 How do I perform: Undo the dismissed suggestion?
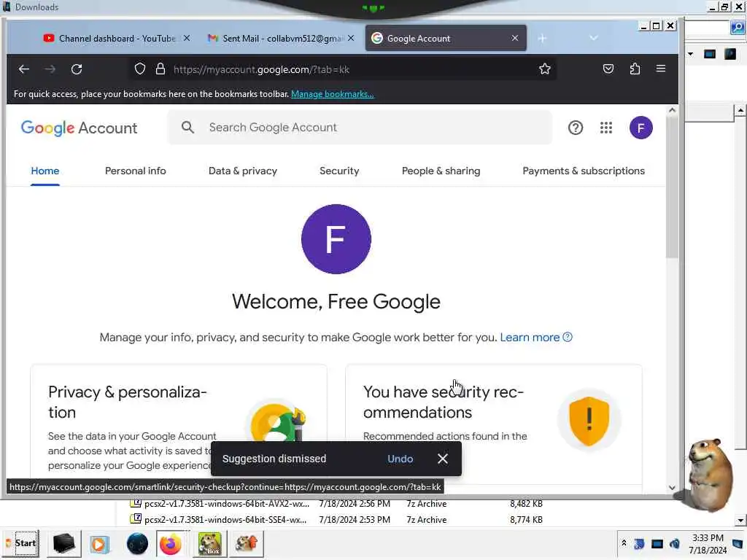click(400, 459)
